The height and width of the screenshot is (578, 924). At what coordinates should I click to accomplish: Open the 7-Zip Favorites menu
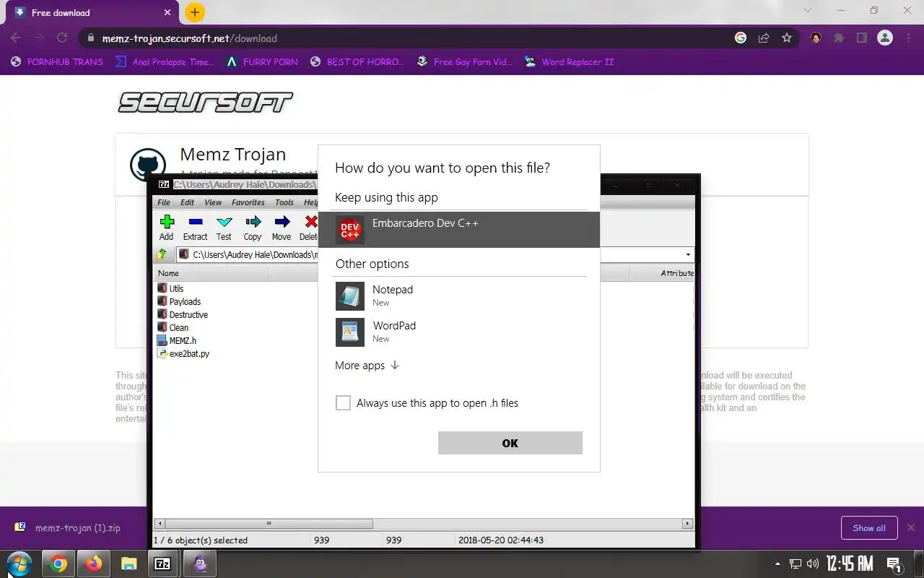click(x=248, y=202)
